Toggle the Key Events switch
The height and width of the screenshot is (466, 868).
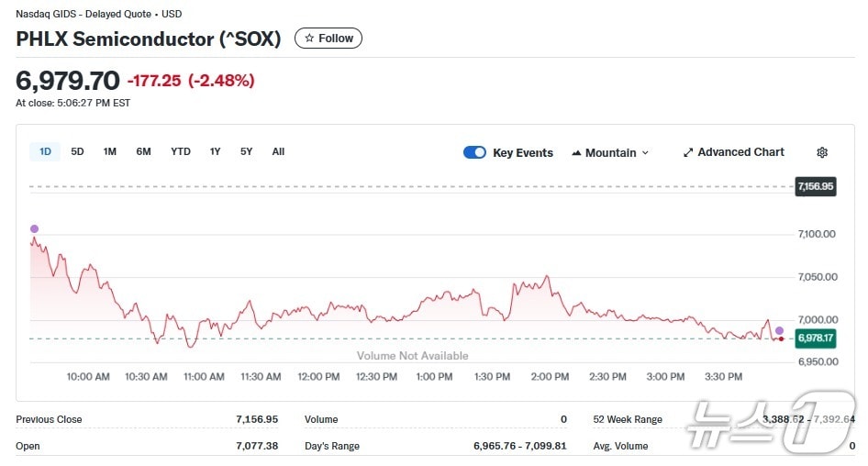click(474, 152)
